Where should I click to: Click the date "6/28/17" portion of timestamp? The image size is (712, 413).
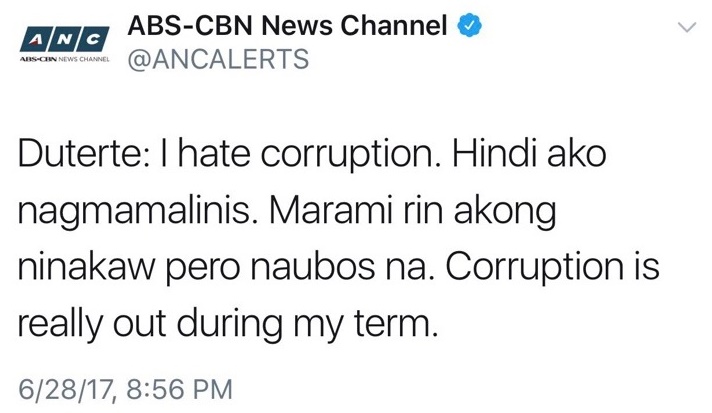click(65, 387)
